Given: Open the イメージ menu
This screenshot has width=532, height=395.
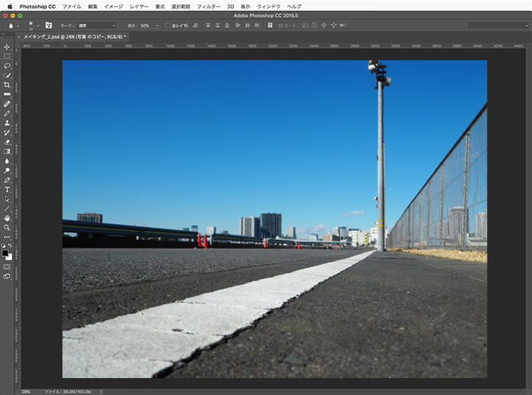Looking at the screenshot, I should click(x=114, y=7).
